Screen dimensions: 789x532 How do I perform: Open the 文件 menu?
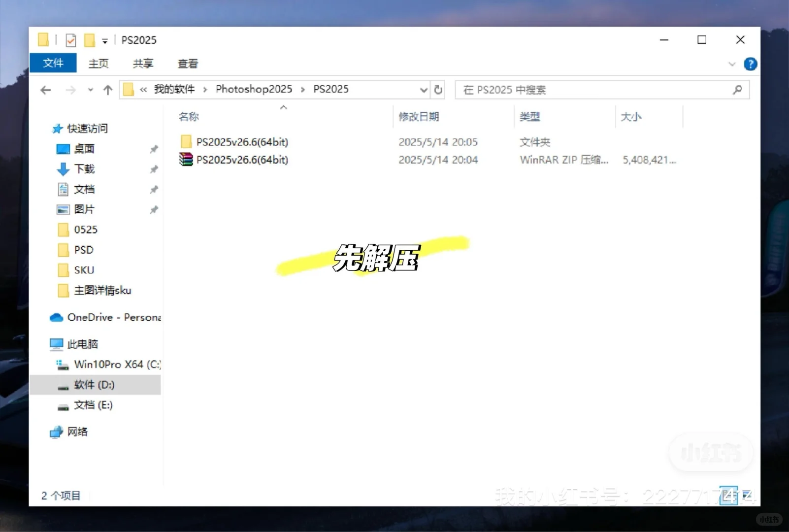[53, 63]
